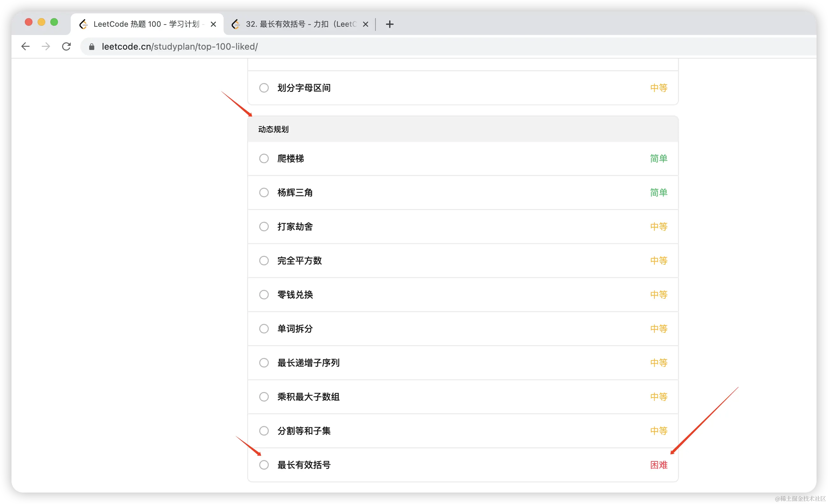Mark 零钱兑换 status circle
828x504 pixels.
click(x=264, y=295)
